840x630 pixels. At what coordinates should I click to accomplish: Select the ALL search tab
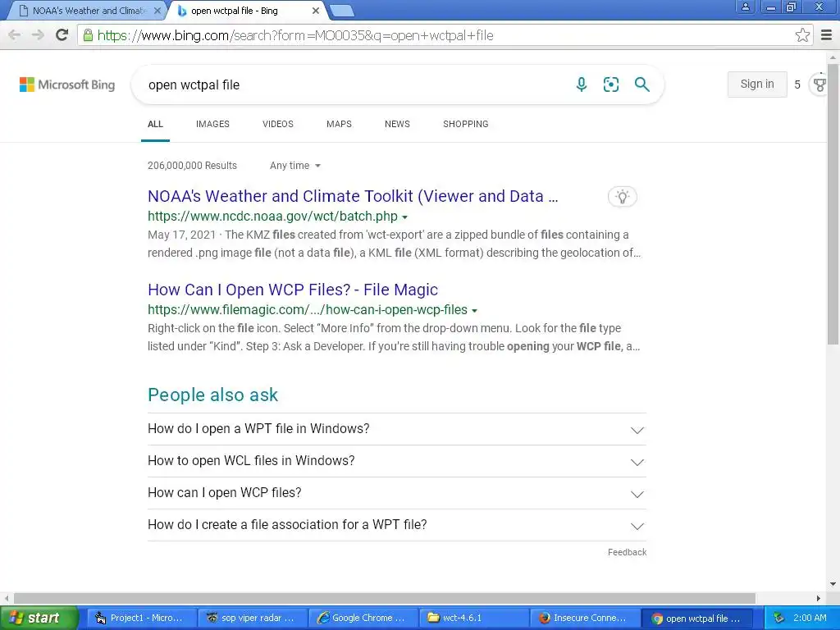coord(155,124)
